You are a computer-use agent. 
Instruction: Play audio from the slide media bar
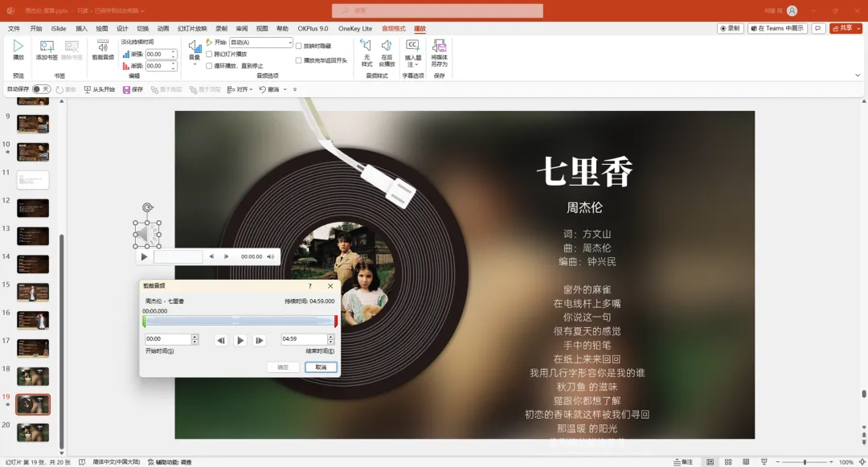coord(144,256)
